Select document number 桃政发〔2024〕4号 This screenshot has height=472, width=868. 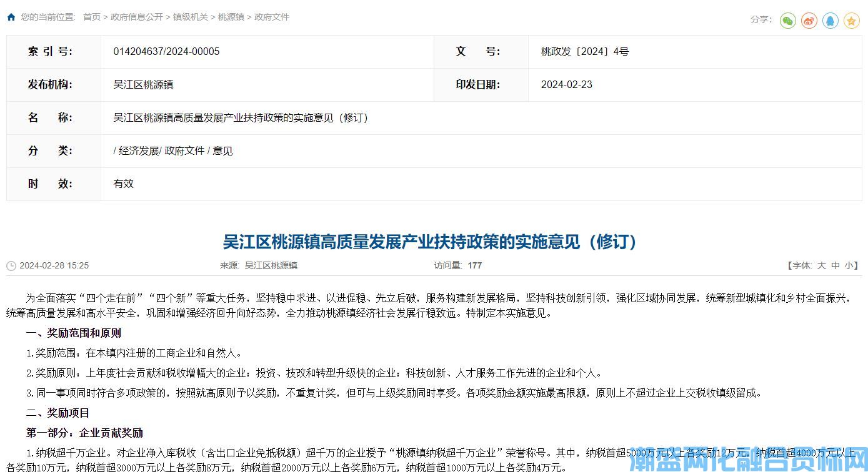click(x=584, y=52)
